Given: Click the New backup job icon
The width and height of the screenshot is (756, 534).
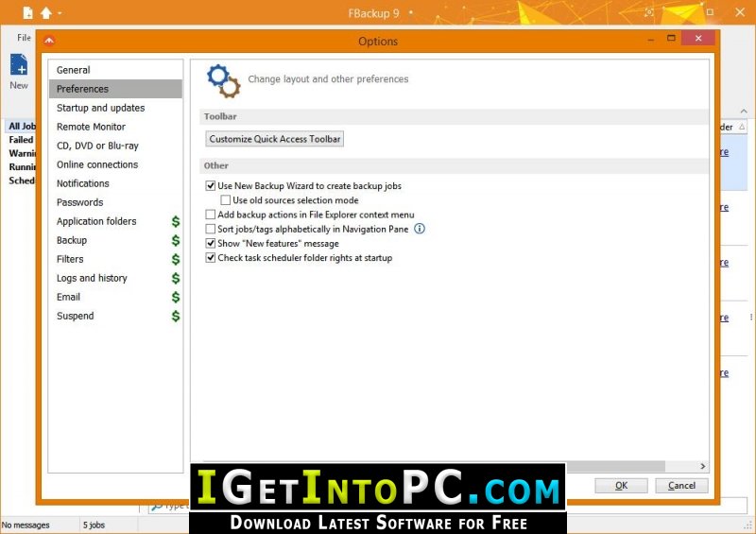Looking at the screenshot, I should pos(19,64).
